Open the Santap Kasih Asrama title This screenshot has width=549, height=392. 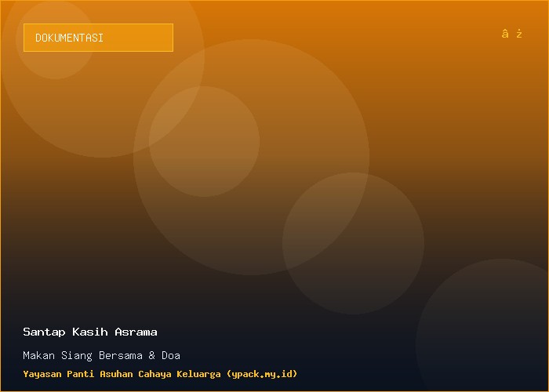(90, 332)
